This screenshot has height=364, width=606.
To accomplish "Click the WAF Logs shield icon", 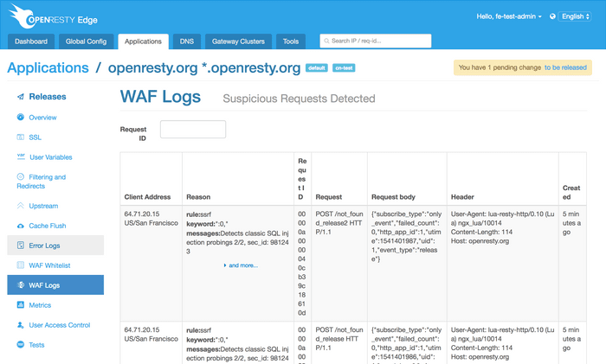I will point(21,284).
